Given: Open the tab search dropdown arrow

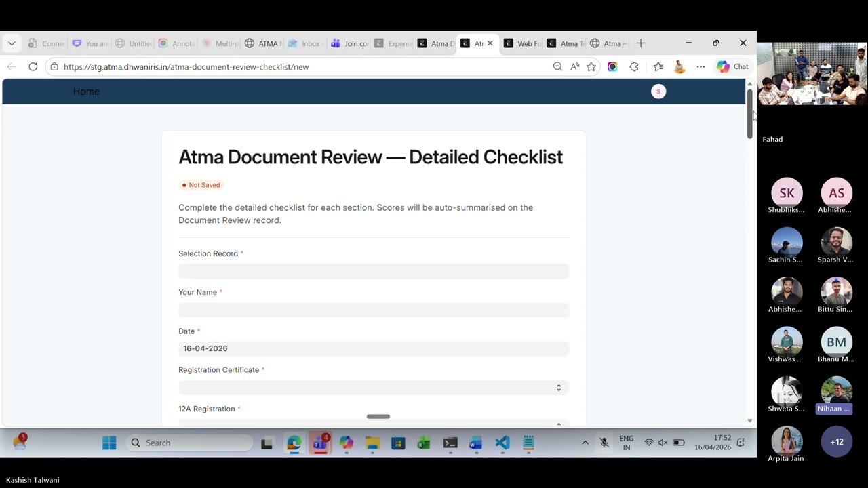Looking at the screenshot, I should [x=11, y=43].
